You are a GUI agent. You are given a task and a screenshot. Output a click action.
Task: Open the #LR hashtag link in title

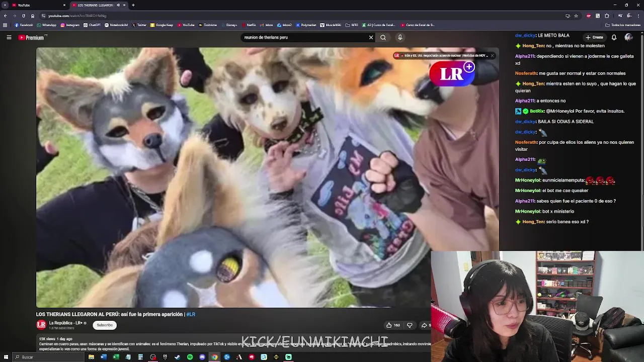[191, 314]
